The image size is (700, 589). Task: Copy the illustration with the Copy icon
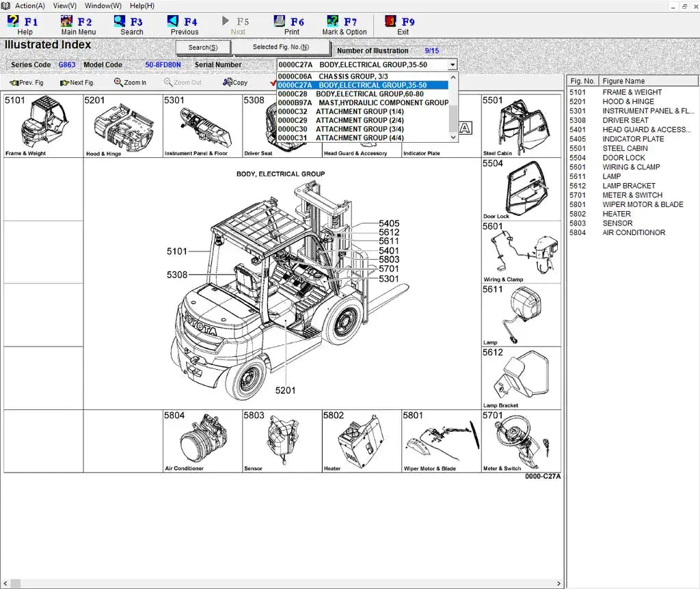pyautogui.click(x=234, y=82)
